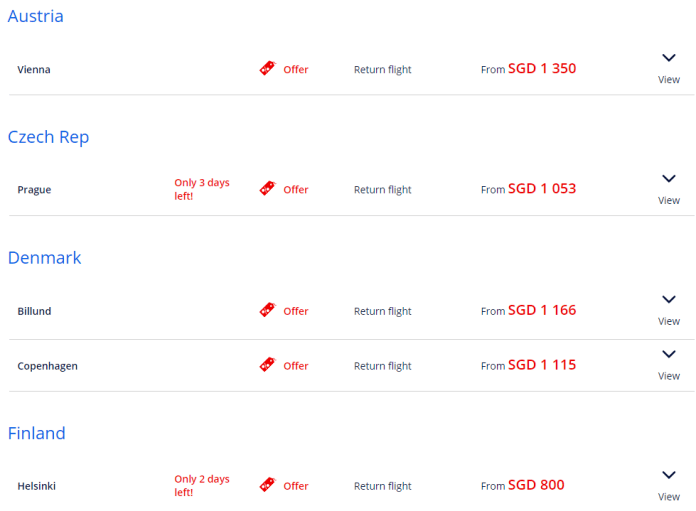Image resolution: width=696 pixels, height=511 pixels.
Task: Click the offer tag icon for Copenhagen
Action: pyautogui.click(x=267, y=365)
